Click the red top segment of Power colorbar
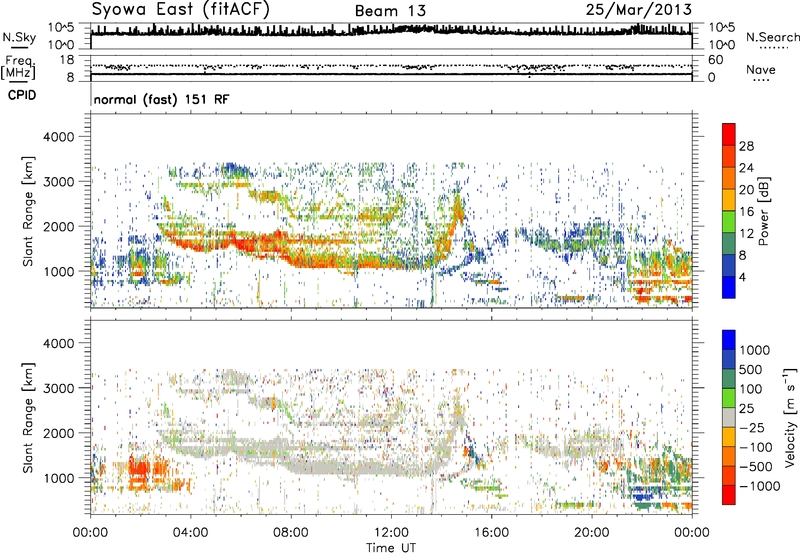800x554 pixels. 729,134
